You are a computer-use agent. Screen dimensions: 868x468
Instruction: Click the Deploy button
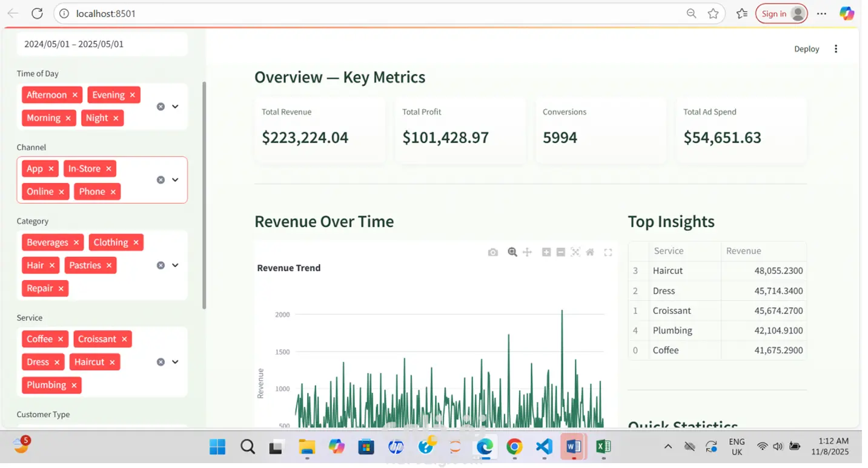tap(806, 49)
